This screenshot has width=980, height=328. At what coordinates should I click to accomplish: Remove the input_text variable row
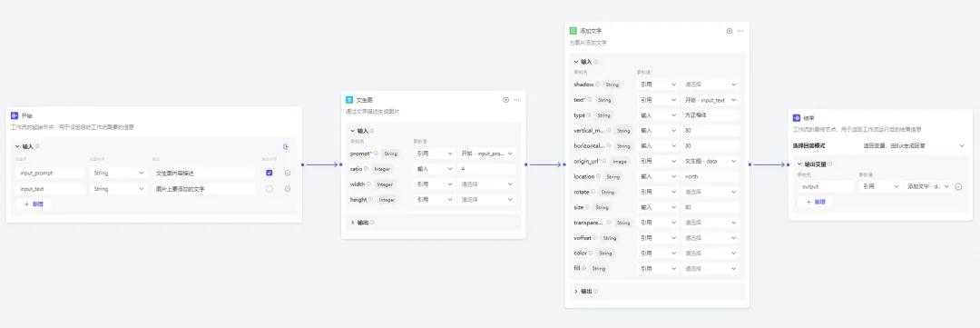288,188
